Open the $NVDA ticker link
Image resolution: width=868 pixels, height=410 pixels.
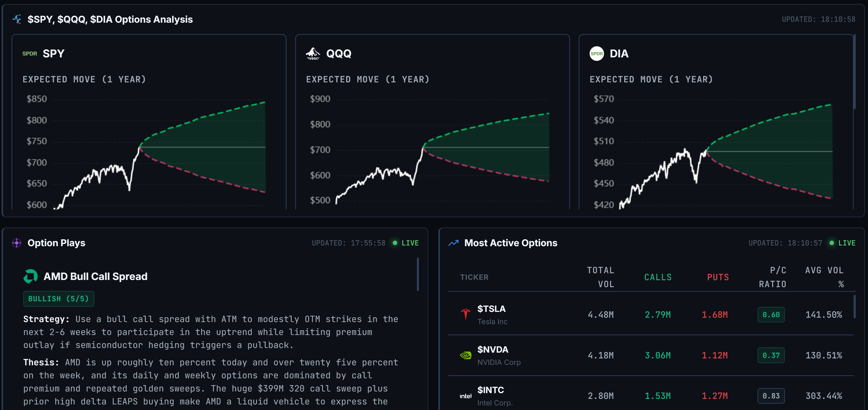pyautogui.click(x=493, y=349)
